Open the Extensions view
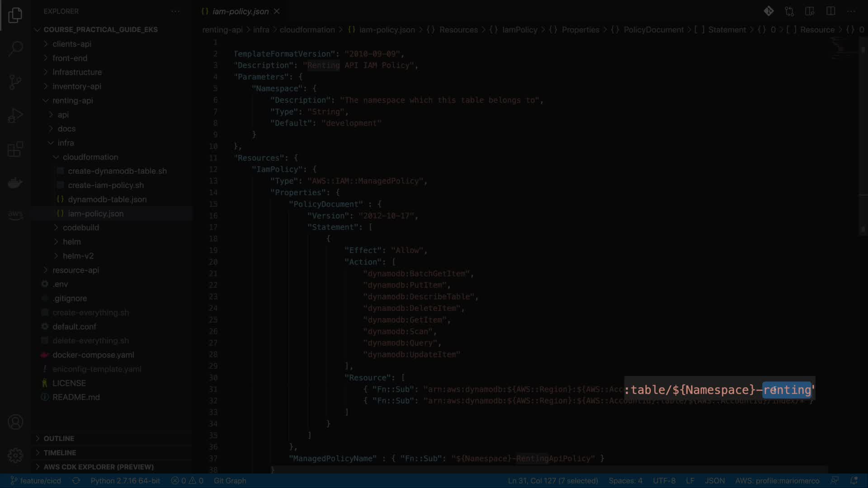 click(15, 149)
